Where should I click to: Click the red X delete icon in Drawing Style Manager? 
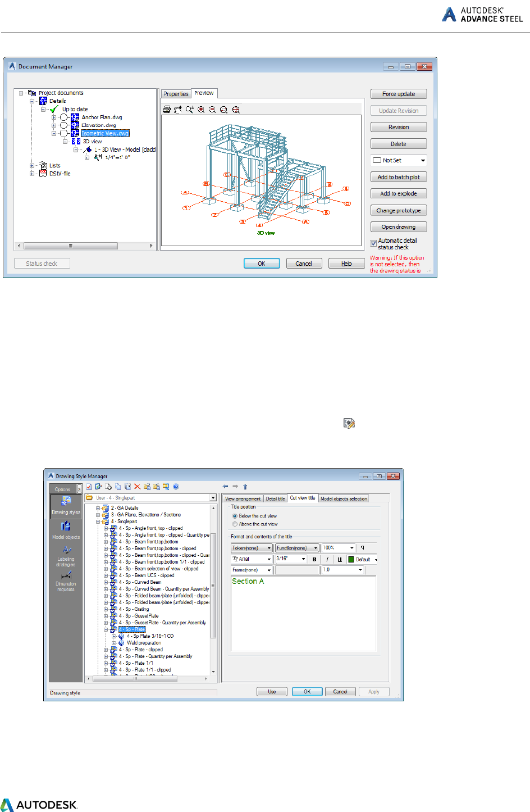tap(137, 487)
